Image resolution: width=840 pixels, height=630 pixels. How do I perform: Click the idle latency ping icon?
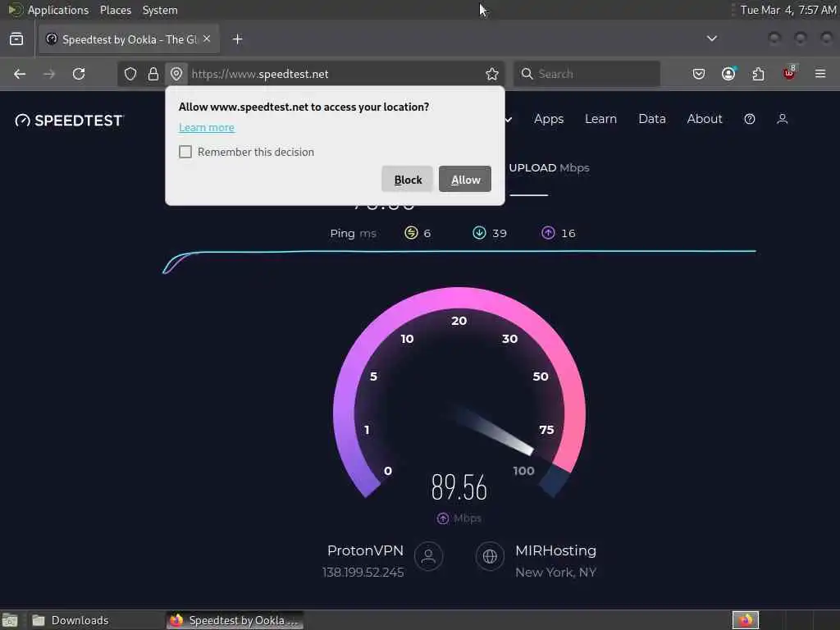411,232
